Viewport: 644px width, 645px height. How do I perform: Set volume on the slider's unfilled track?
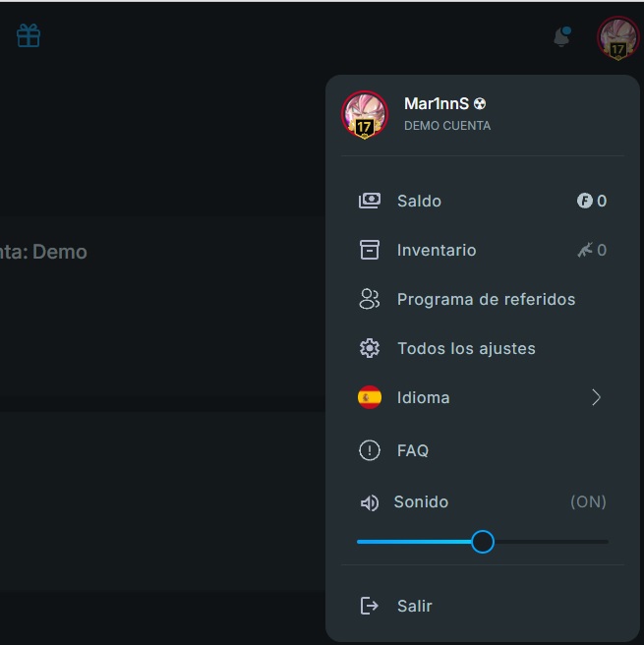(551, 542)
